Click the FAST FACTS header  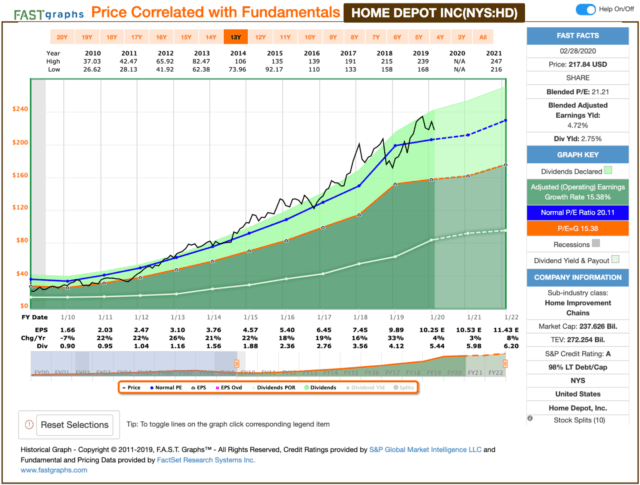(x=578, y=36)
